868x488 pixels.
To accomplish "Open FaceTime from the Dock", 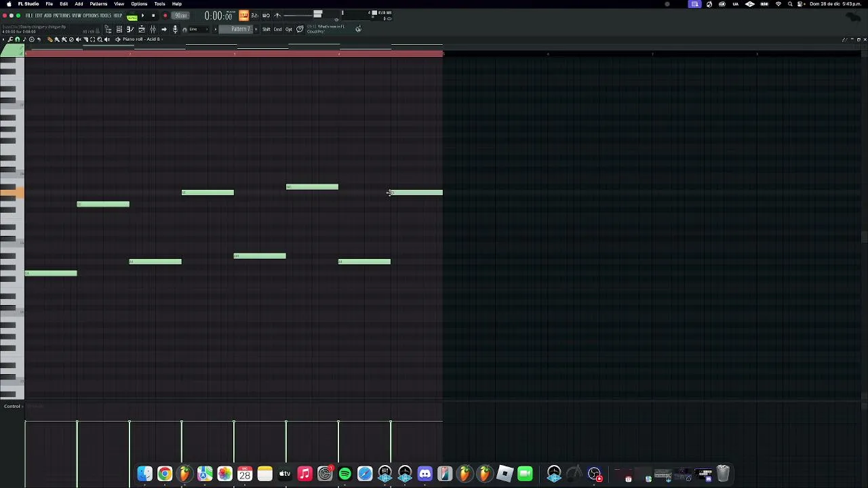I will pos(525,473).
